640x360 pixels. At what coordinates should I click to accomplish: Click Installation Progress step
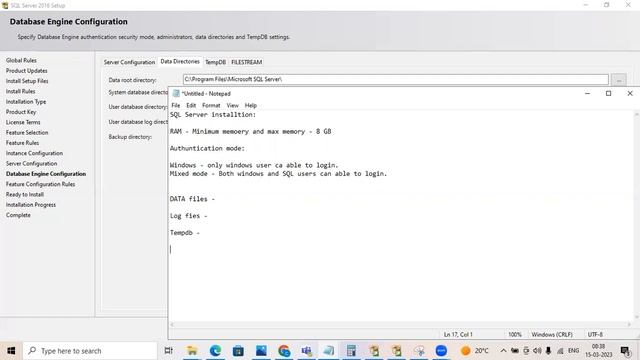pyautogui.click(x=31, y=204)
